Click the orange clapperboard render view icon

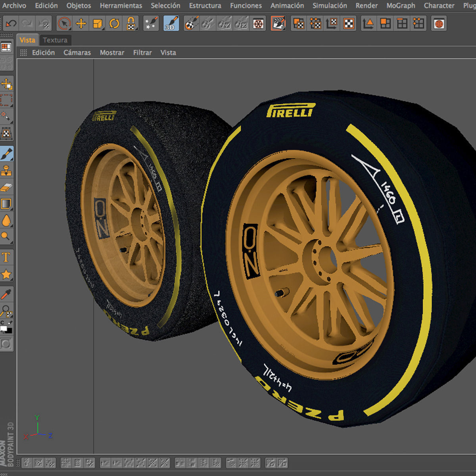click(x=278, y=24)
